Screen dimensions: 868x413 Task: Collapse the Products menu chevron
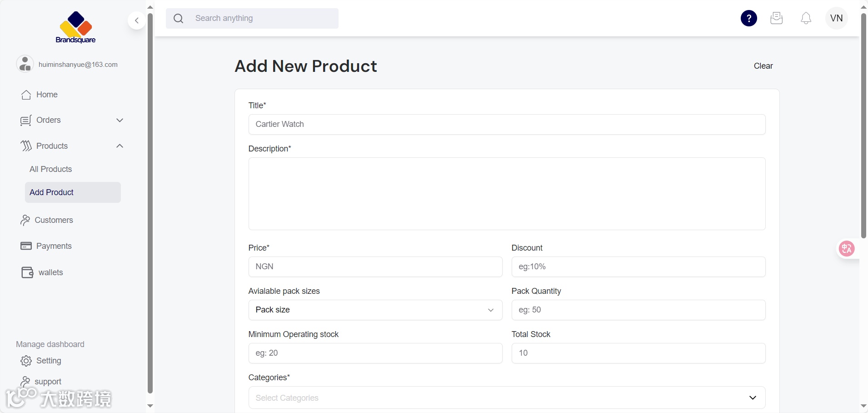coord(120,146)
